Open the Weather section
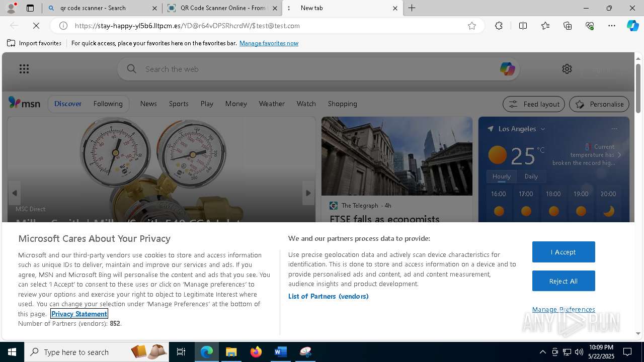 (272, 104)
